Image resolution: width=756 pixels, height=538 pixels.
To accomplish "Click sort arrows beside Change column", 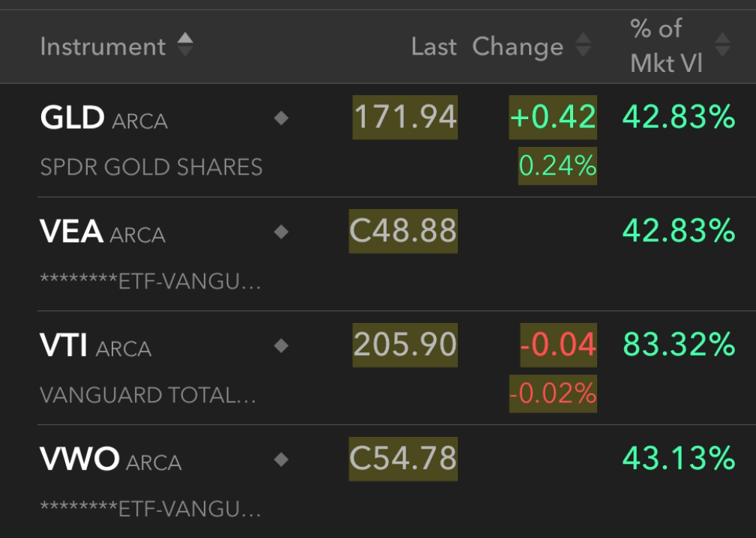I will coord(584,45).
